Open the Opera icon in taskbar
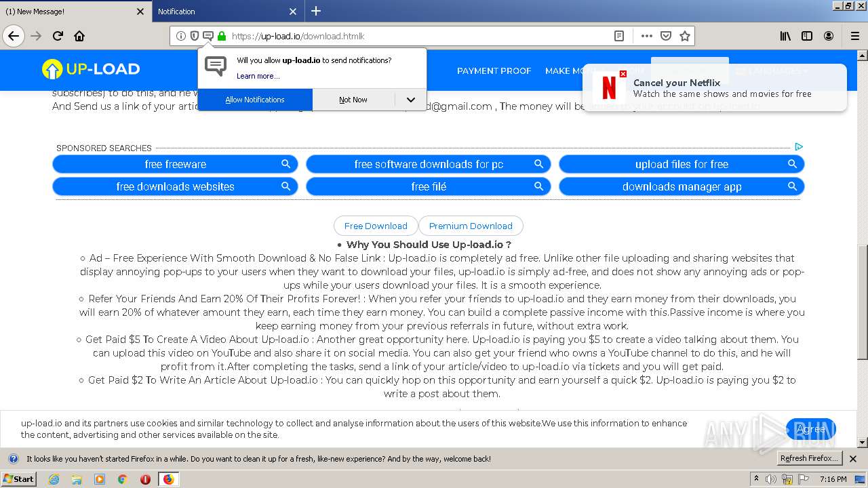 tap(145, 479)
